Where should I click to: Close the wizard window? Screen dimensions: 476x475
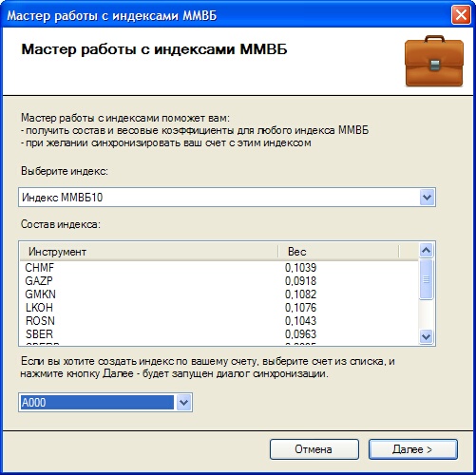(461, 15)
